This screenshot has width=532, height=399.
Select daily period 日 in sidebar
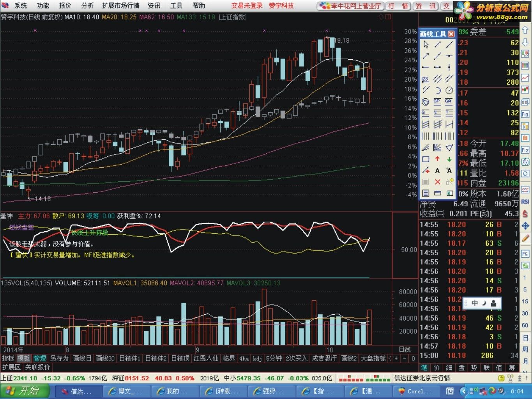click(525, 338)
